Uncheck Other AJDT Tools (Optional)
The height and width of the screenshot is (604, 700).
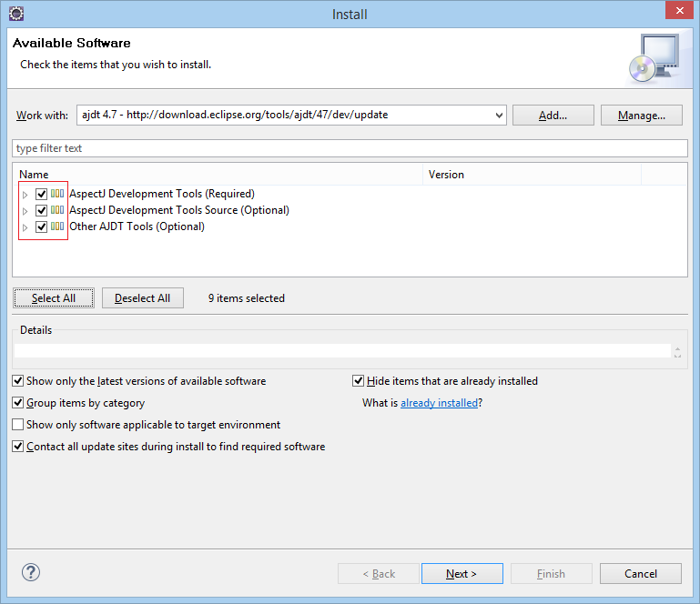click(x=42, y=226)
